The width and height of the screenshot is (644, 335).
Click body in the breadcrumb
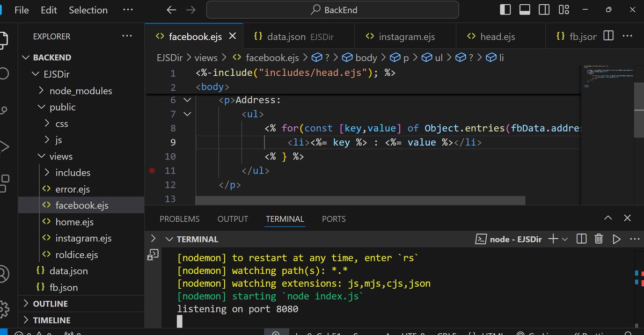point(361,57)
